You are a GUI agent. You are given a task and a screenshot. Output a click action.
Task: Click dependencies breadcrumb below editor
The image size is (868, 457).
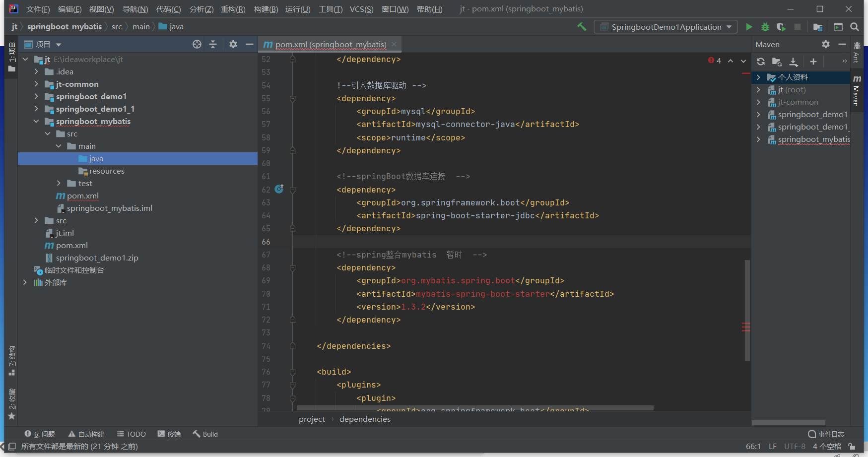365,419
